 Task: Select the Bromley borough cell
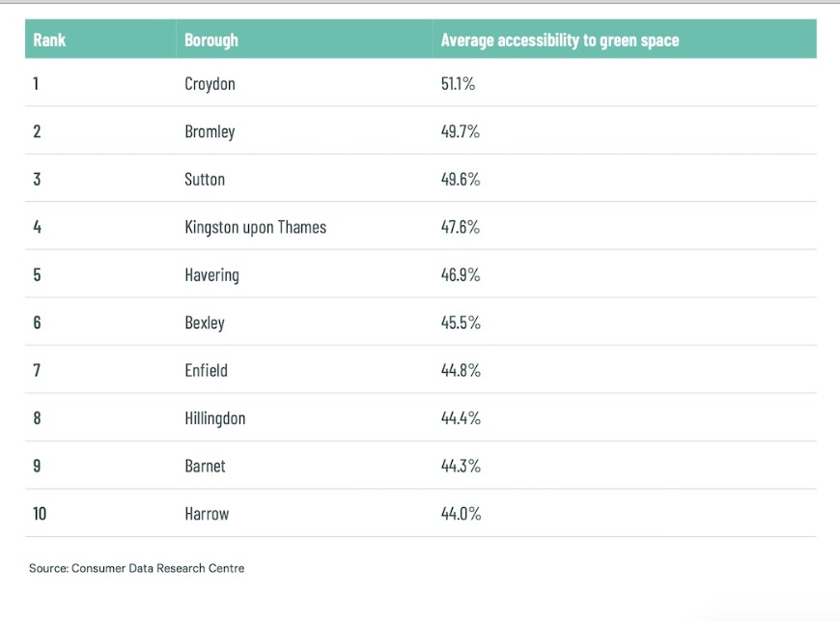pyautogui.click(x=210, y=131)
